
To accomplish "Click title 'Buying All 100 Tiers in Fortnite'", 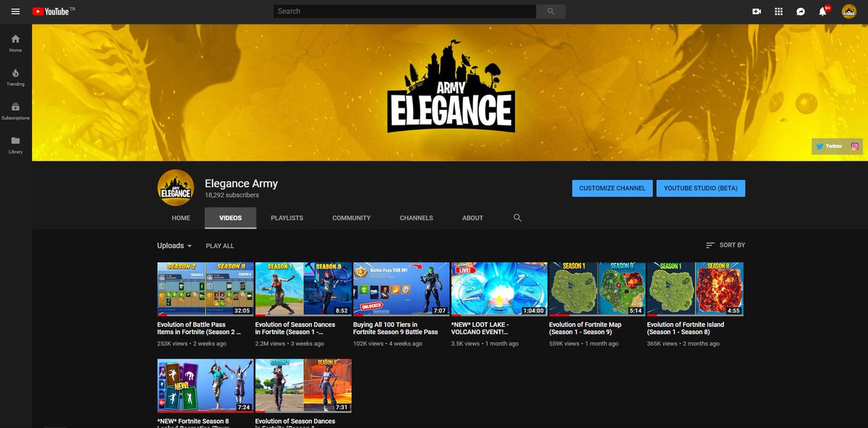I will pyautogui.click(x=396, y=328).
